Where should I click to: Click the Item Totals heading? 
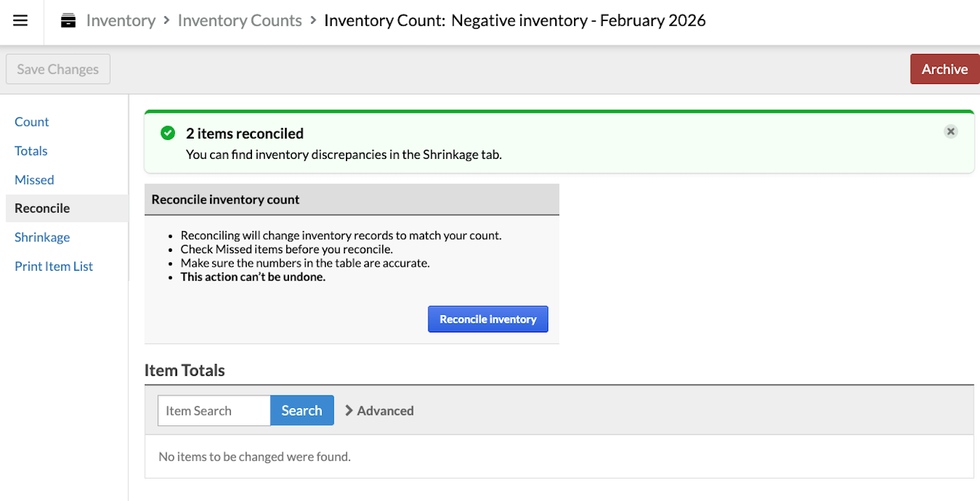pyautogui.click(x=185, y=370)
